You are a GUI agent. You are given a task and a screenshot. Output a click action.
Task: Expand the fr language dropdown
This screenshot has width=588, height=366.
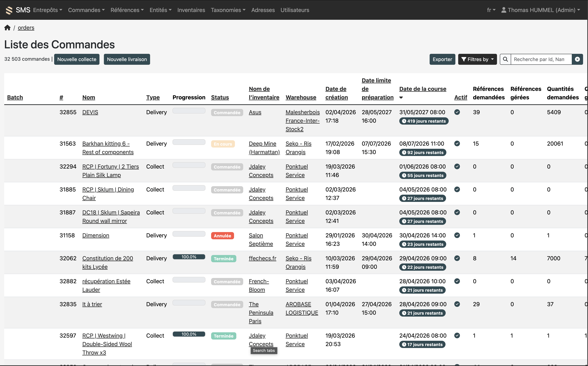pos(491,10)
